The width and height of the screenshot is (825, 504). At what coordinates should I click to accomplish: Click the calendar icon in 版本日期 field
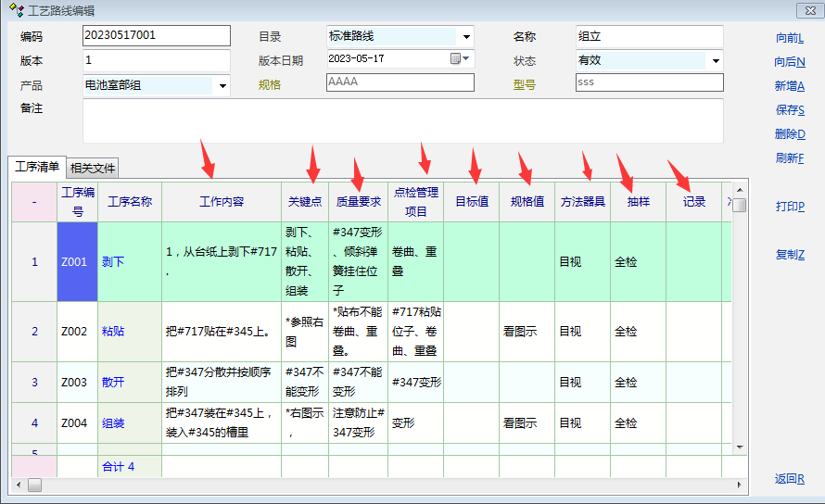coord(455,59)
